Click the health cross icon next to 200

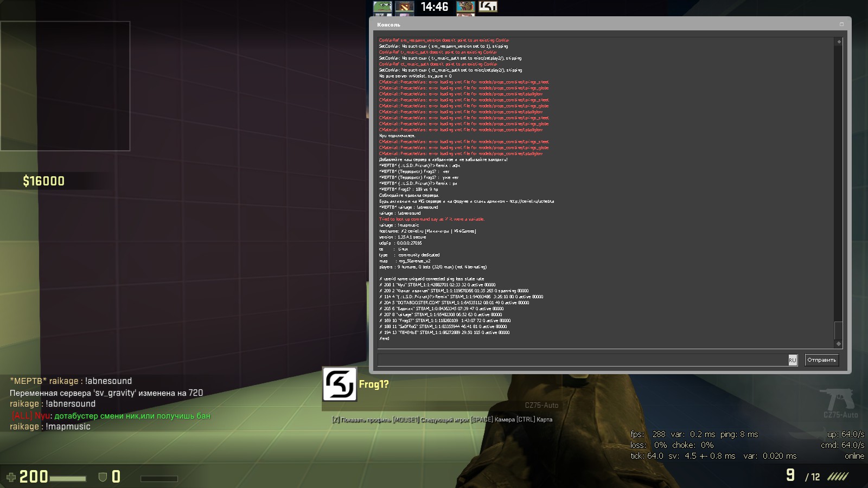(11, 477)
